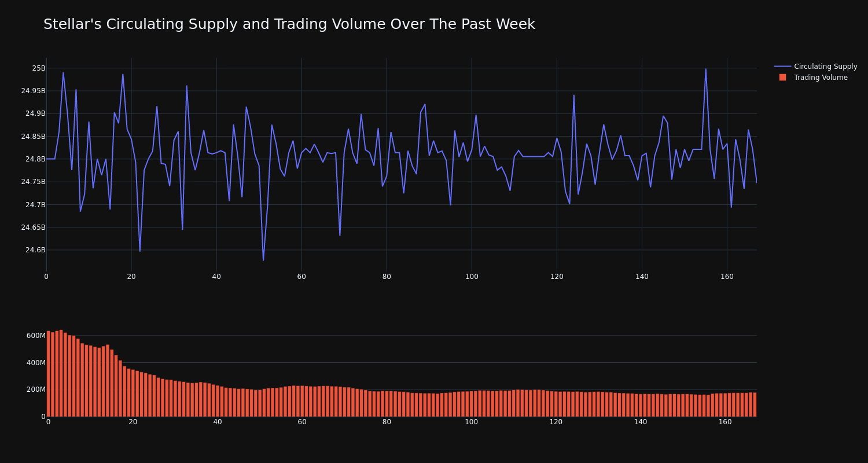This screenshot has height=463, width=868.
Task: Click x-axis label 160 on volume chart
Action: pos(725,422)
